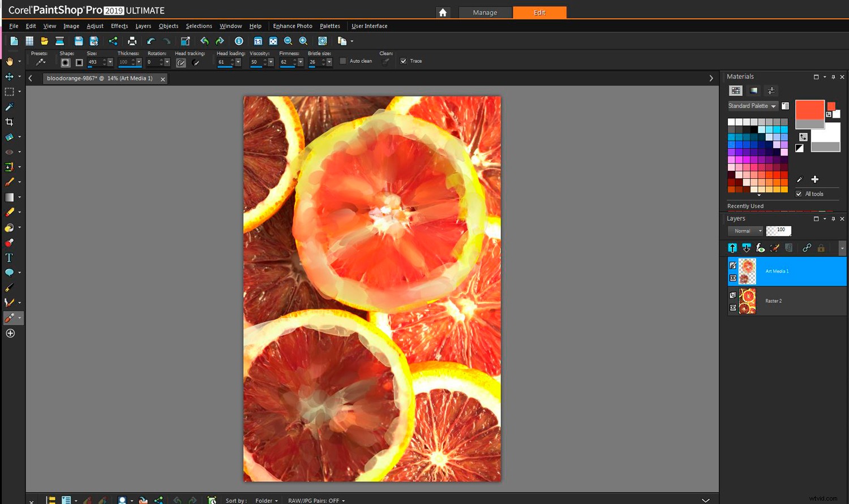Click the orange foreground color swatch
Viewport: 849px width, 504px height.
(x=809, y=109)
